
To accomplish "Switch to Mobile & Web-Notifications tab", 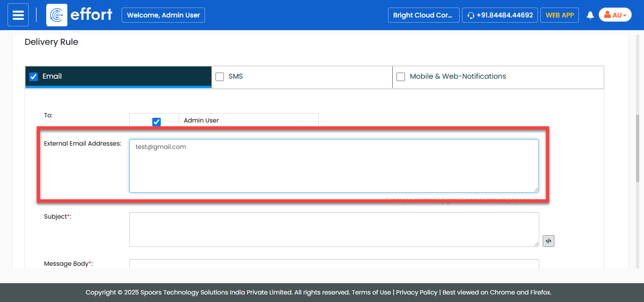I will tap(458, 76).
